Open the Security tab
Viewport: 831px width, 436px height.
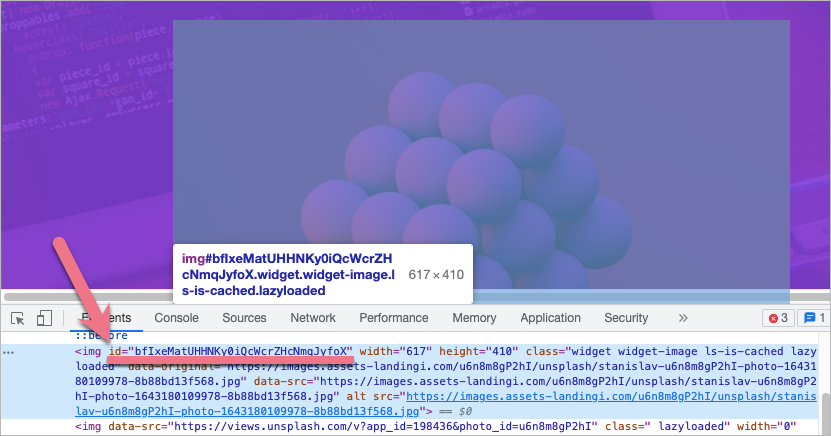click(x=626, y=318)
